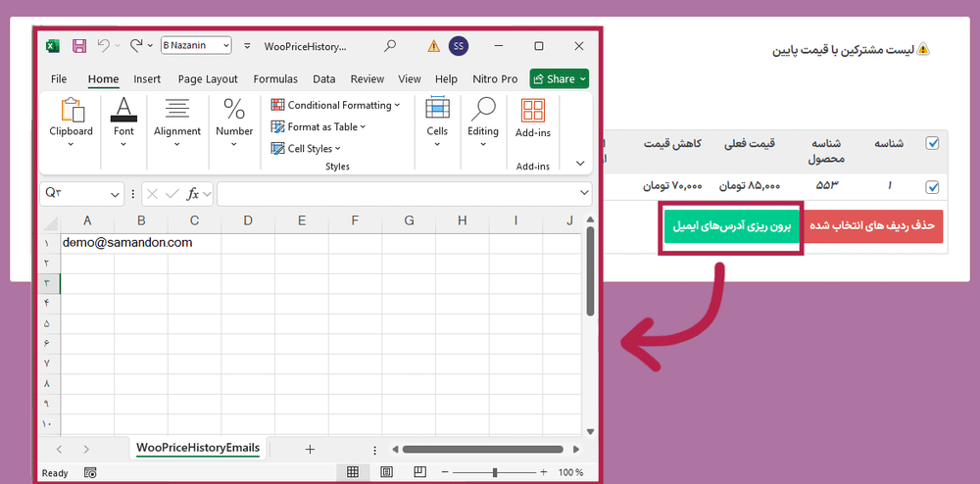Open the SS account avatar
This screenshot has width=980, height=484.
point(458,46)
